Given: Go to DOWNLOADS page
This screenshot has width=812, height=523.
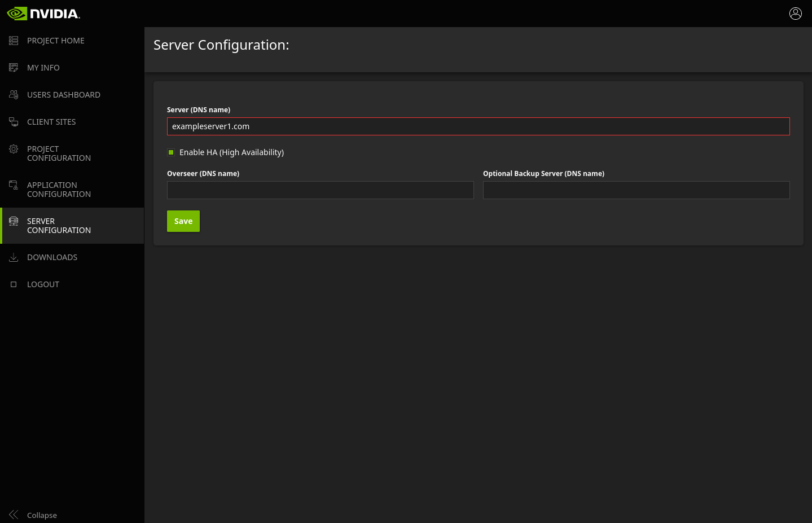Looking at the screenshot, I should (x=72, y=257).
